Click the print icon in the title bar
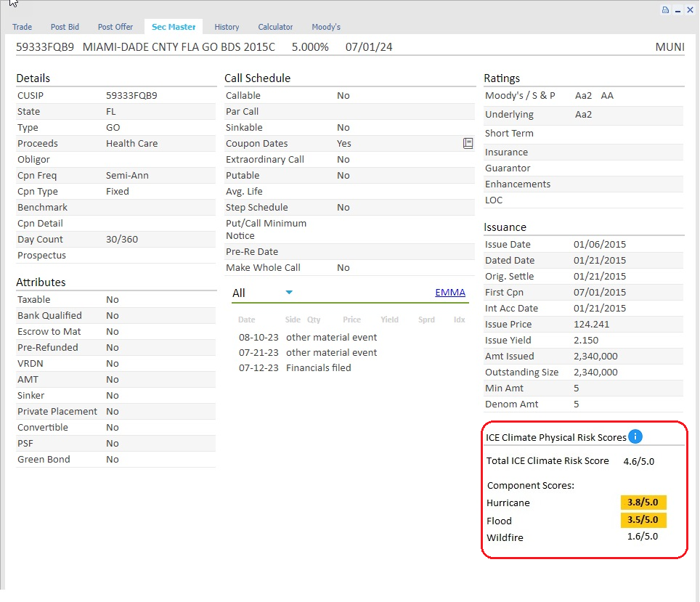700x602 pixels. coord(665,10)
